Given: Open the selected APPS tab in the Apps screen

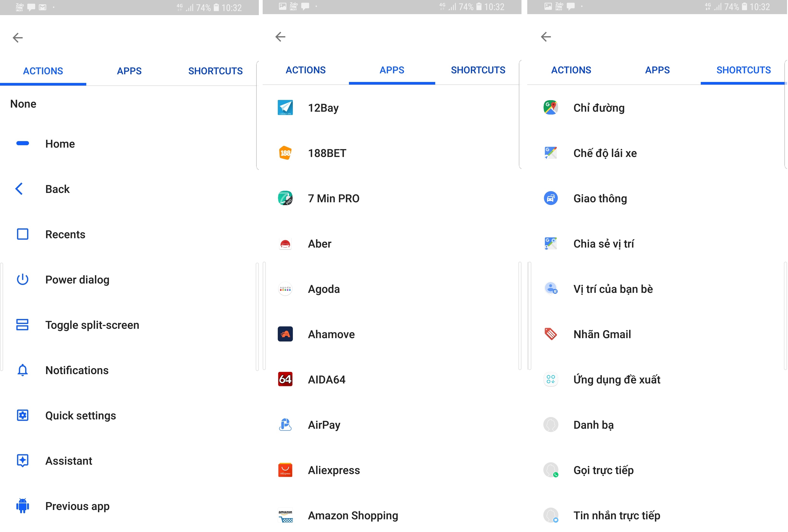Looking at the screenshot, I should [x=392, y=70].
